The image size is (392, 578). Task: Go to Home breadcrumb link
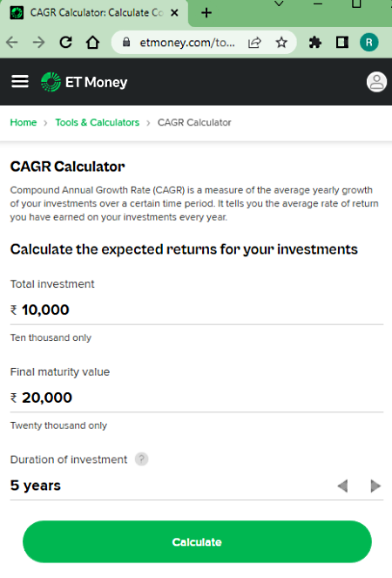click(24, 122)
